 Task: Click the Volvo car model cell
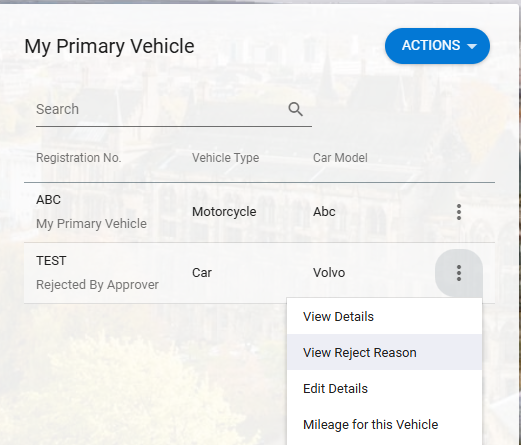coord(329,273)
